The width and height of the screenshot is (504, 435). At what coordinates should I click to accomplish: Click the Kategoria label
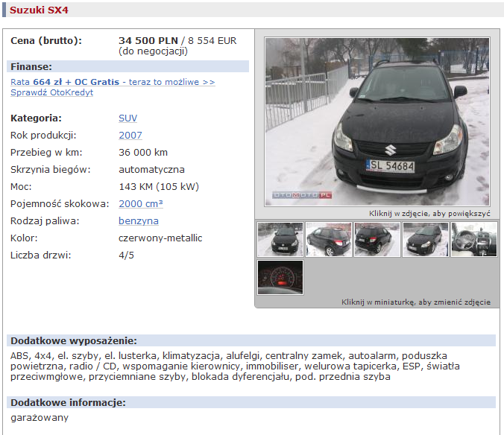point(36,118)
